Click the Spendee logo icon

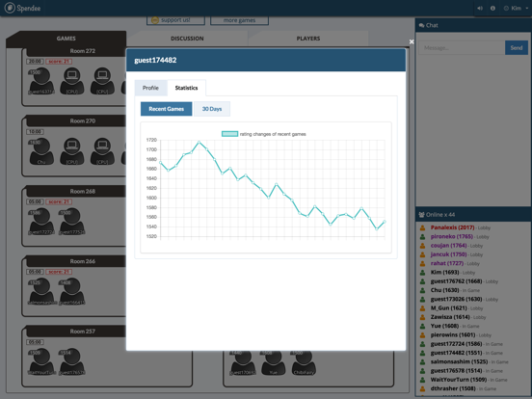tap(10, 8)
